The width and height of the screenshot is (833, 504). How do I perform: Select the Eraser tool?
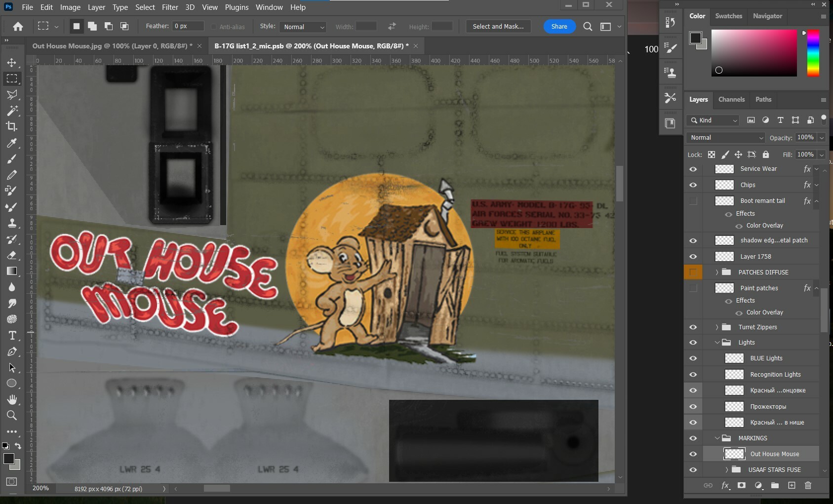pyautogui.click(x=12, y=255)
